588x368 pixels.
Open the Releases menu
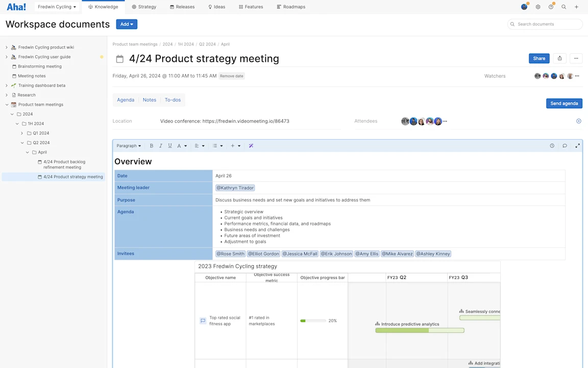coord(182,7)
